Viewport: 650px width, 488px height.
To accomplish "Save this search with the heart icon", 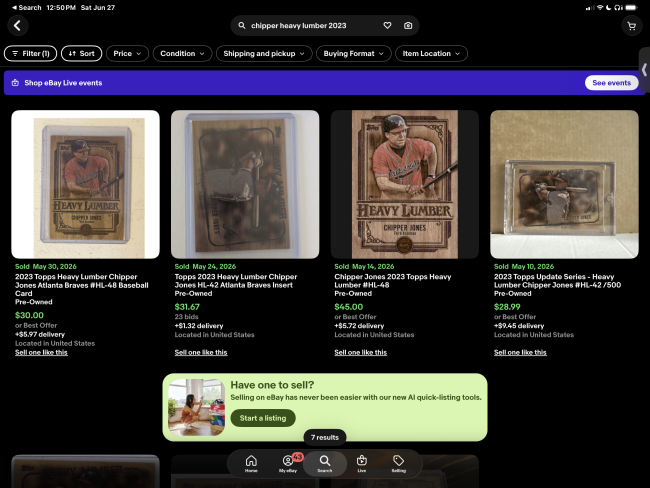I will (x=387, y=26).
